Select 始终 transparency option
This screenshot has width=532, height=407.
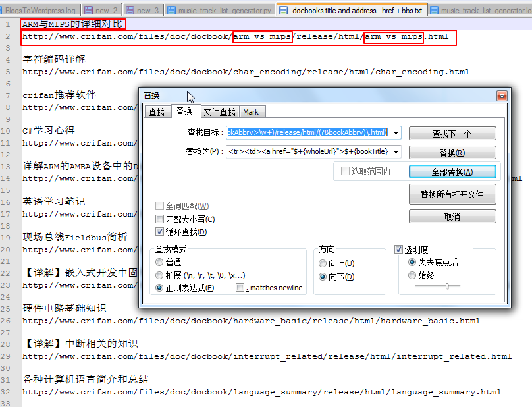tap(413, 275)
